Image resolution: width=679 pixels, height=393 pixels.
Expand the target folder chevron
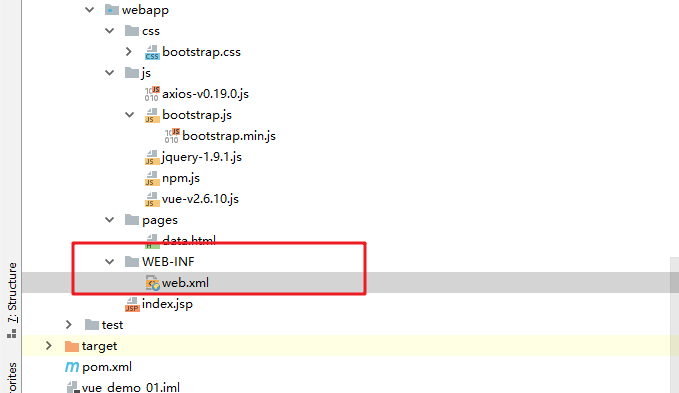pos(48,345)
